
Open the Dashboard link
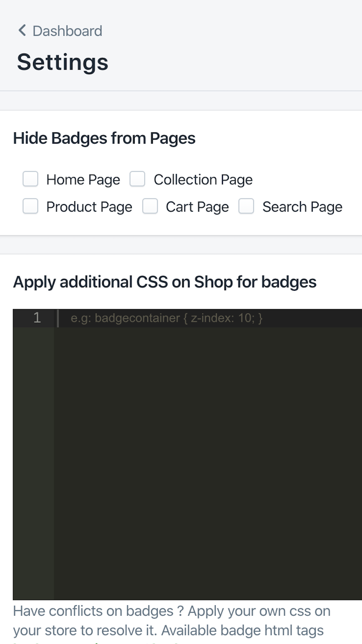click(x=67, y=31)
